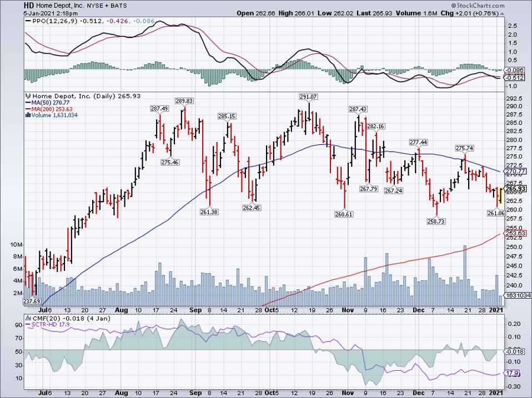Click the red MA(200) line marker in the legend
532x398 pixels.
tap(28, 109)
